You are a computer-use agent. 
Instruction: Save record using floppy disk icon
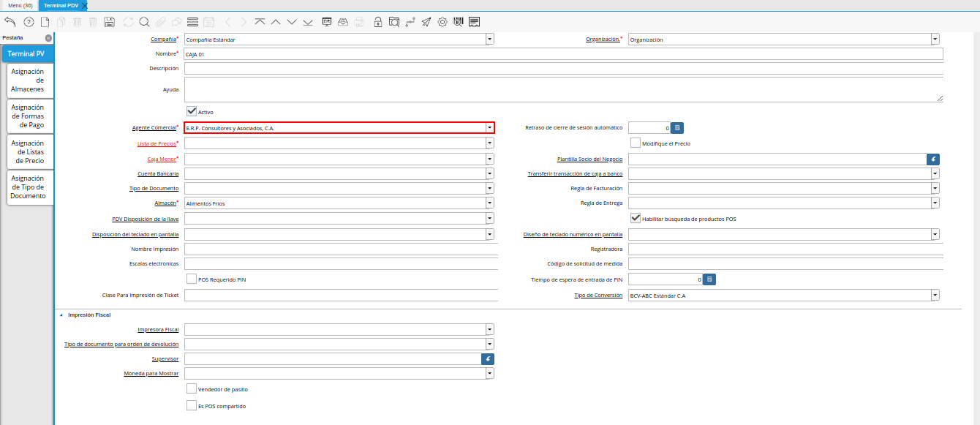coord(109,22)
